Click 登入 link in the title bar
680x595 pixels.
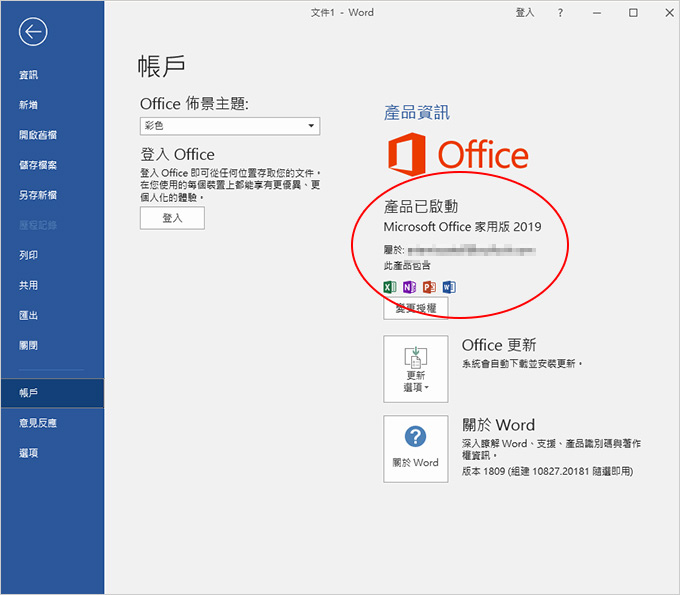[x=525, y=13]
